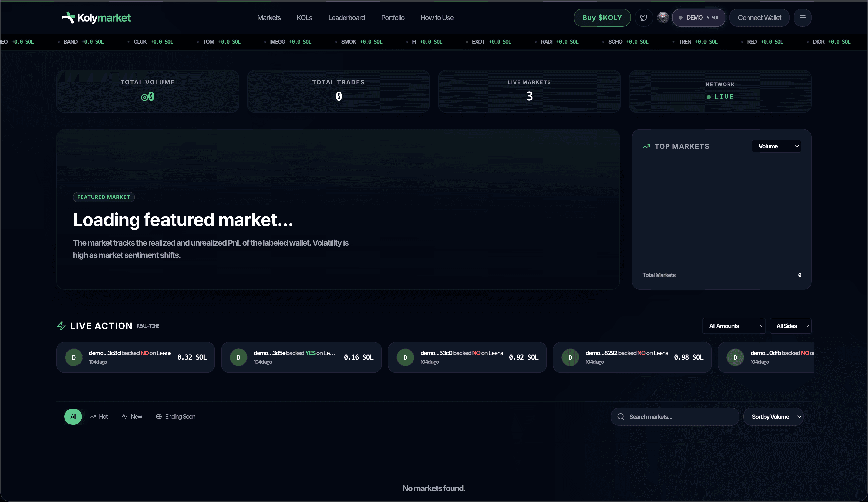Click the round avatar icon beside DEMO
This screenshot has width=868, height=502.
click(x=663, y=17)
